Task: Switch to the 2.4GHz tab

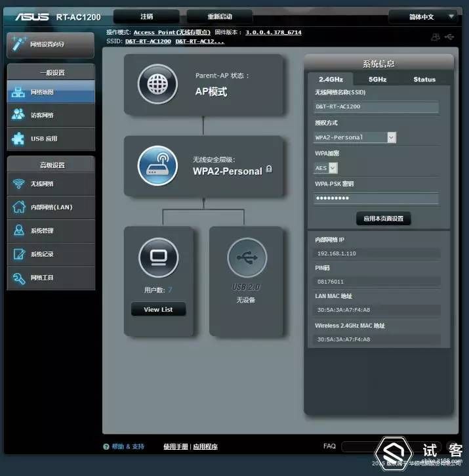Action: tap(331, 79)
